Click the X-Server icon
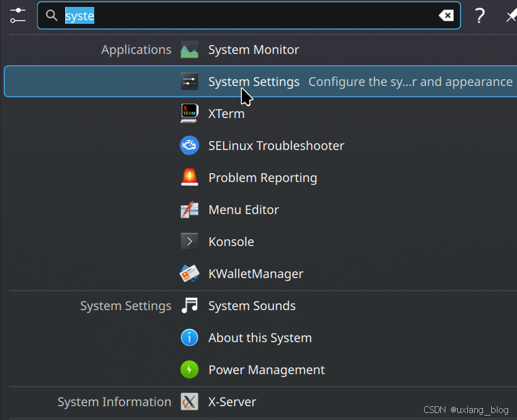Viewport: 517px width, 420px height. 190,402
